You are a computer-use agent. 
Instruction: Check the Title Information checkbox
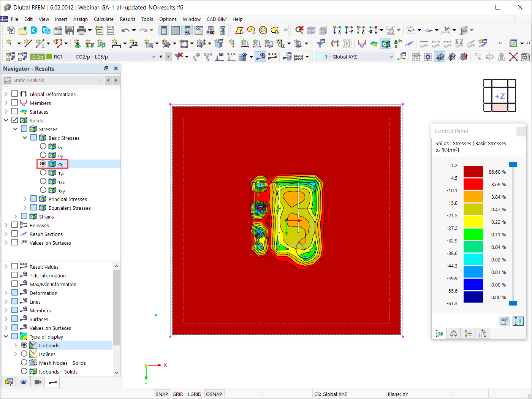(x=15, y=275)
